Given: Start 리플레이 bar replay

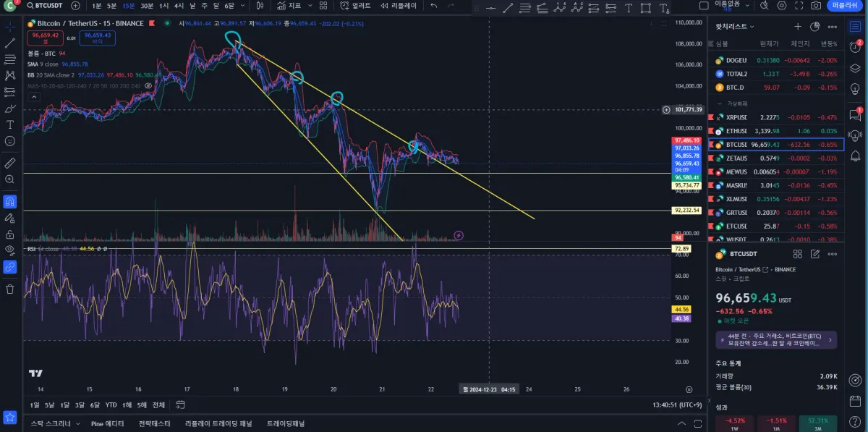Looking at the screenshot, I should coord(397,5).
